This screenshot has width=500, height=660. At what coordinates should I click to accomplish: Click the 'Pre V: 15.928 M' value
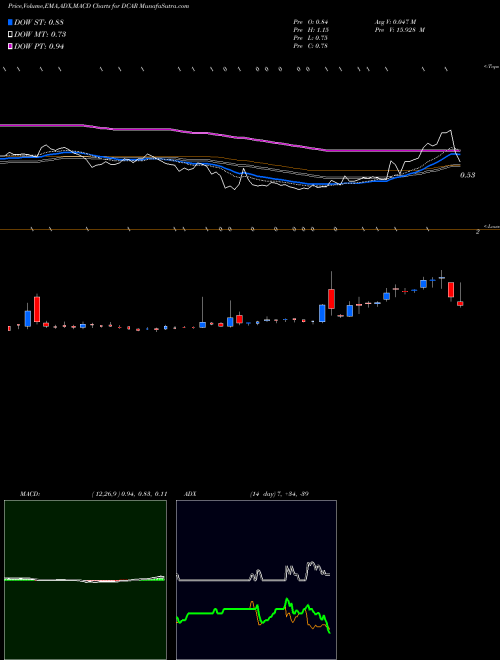(399, 30)
